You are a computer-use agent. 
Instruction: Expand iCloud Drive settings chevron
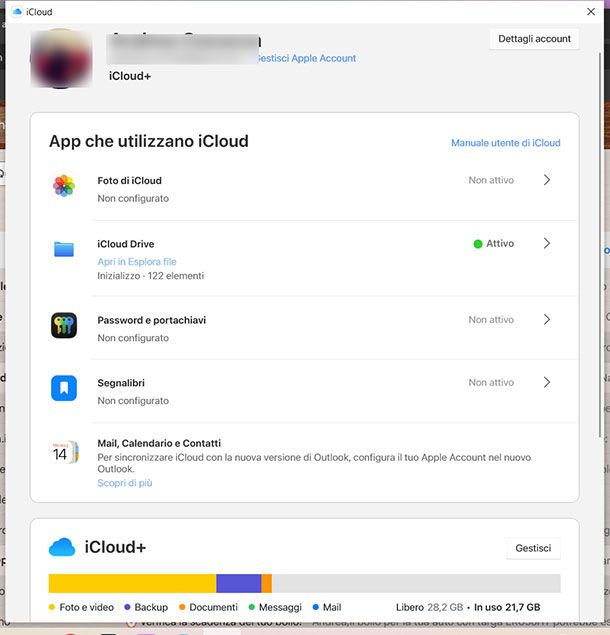[547, 243]
